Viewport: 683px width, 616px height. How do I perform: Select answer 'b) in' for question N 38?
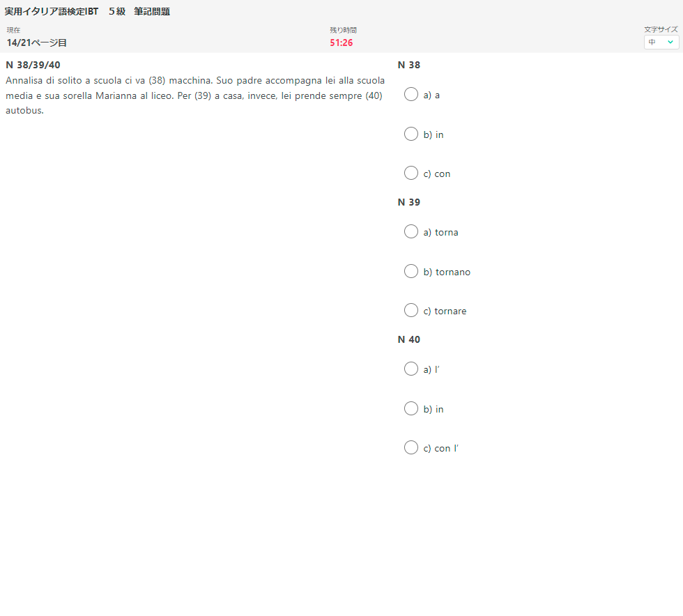[x=410, y=134]
